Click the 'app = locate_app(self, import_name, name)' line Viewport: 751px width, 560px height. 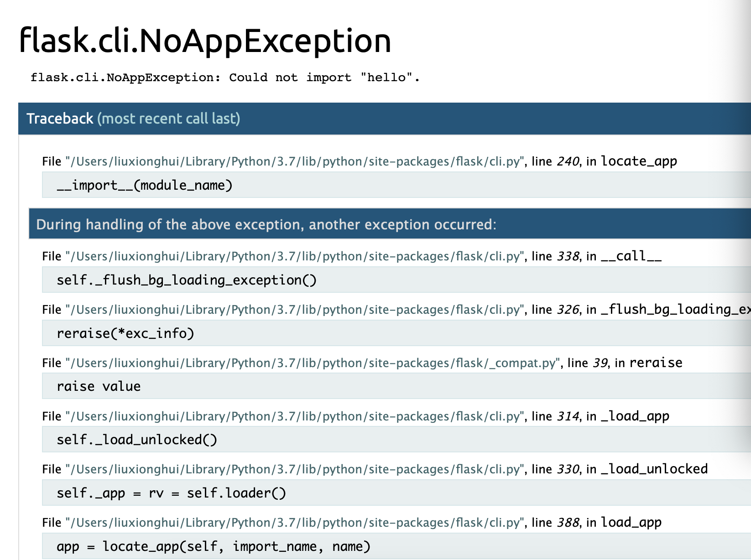click(x=396, y=546)
